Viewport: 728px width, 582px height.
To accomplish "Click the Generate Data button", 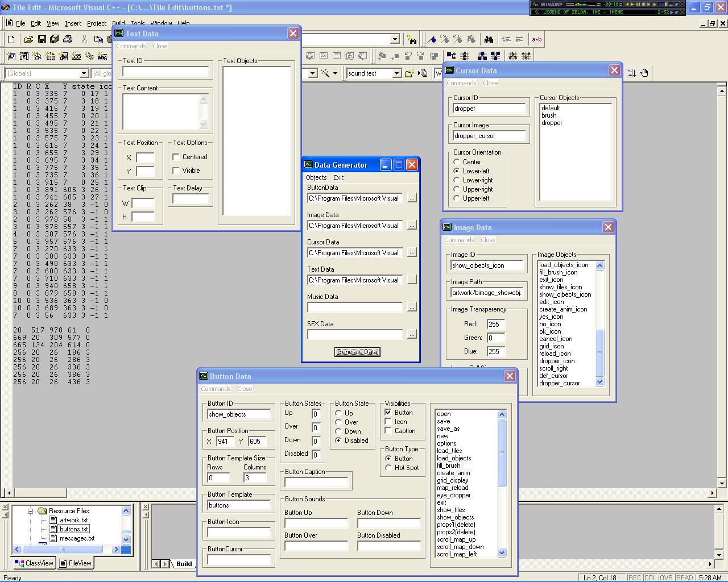I will coord(358,352).
